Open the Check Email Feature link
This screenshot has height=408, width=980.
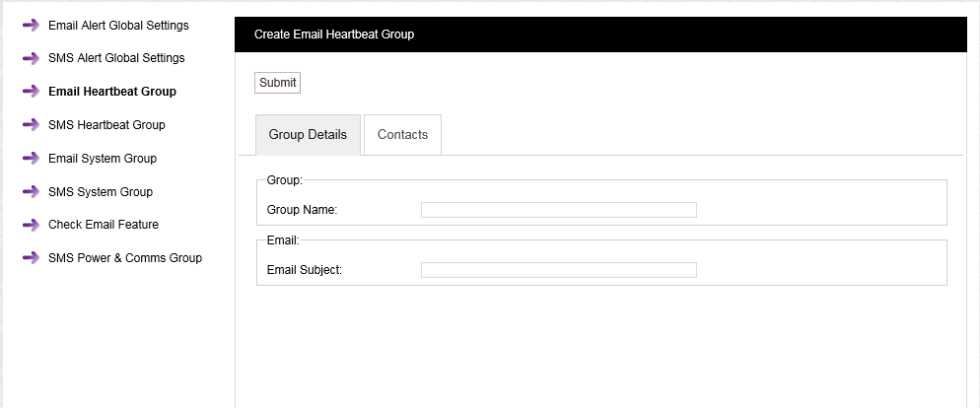(x=104, y=225)
